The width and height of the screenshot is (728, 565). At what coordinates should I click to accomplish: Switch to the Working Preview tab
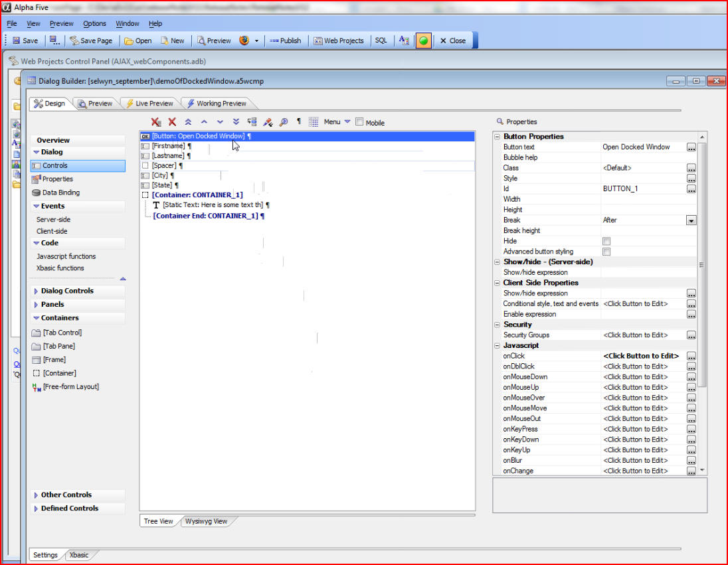point(217,104)
